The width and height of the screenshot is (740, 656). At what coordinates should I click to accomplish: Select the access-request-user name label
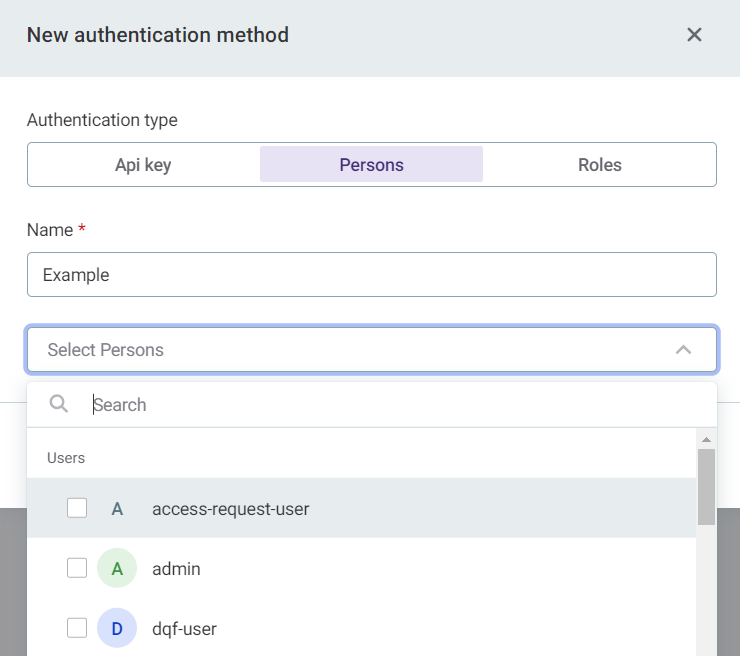click(230, 509)
